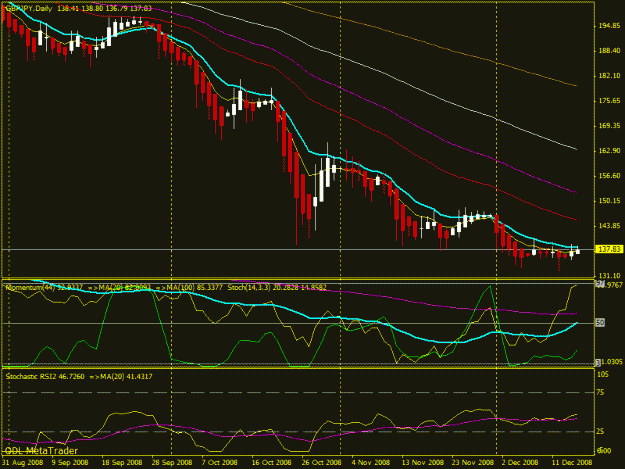The image size is (625, 469).
Task: Click the 169.35 price axis label
Action: tap(609, 126)
